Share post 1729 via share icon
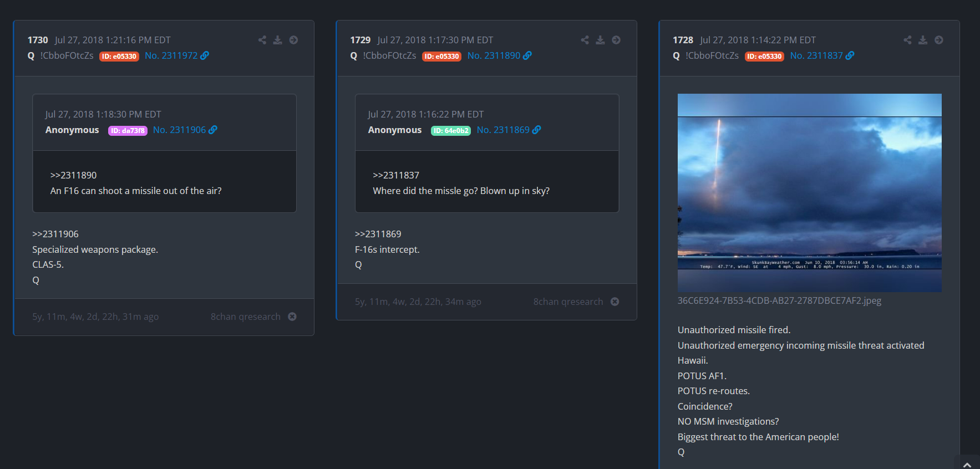The height and width of the screenshot is (469, 980). click(x=585, y=40)
